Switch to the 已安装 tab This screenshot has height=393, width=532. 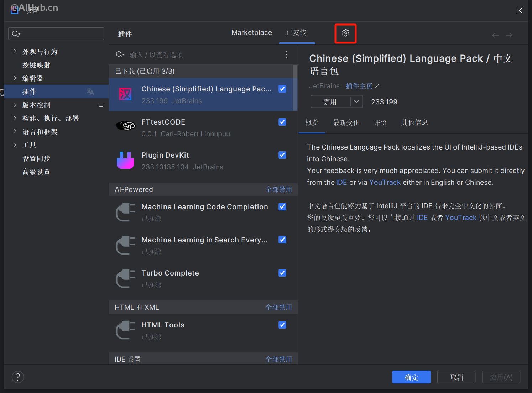tap(296, 33)
